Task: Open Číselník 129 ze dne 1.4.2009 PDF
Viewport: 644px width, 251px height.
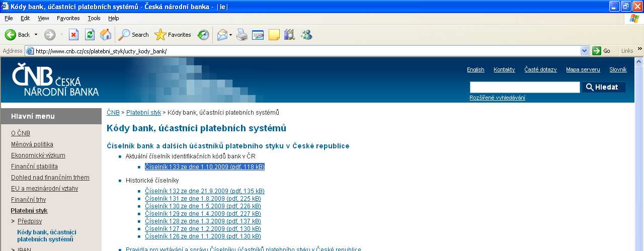Action: (x=203, y=214)
